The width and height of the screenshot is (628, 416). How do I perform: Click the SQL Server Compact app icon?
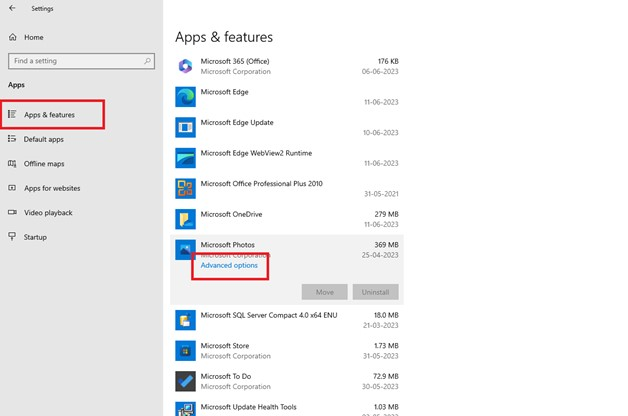coord(185,320)
